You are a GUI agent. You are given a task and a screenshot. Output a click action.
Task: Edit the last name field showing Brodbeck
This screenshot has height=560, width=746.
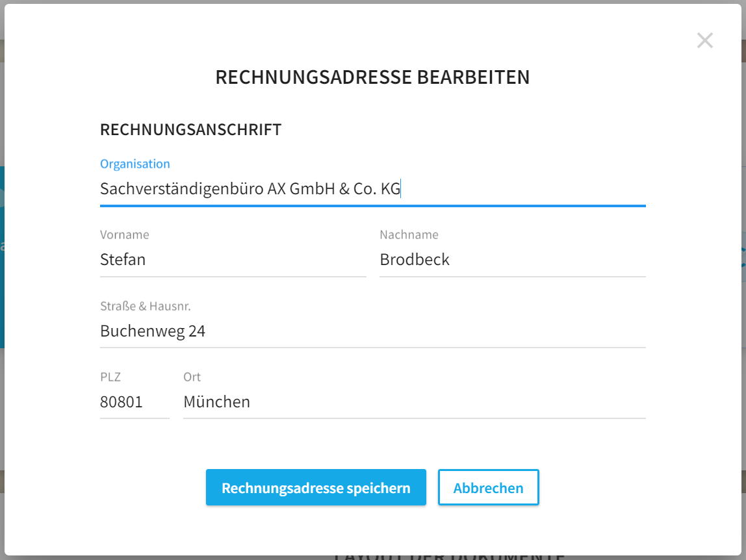[x=513, y=260]
